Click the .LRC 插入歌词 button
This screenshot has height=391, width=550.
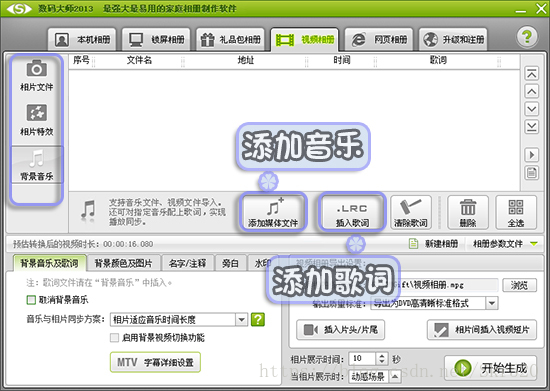click(x=352, y=212)
